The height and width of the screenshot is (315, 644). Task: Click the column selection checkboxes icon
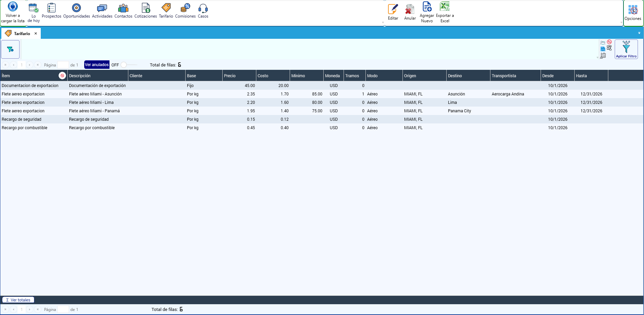[609, 48]
